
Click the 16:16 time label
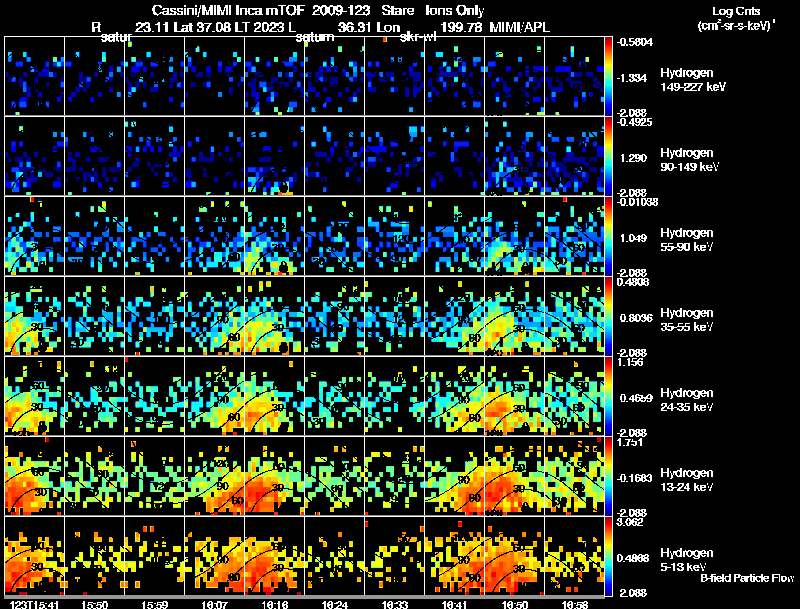click(274, 604)
